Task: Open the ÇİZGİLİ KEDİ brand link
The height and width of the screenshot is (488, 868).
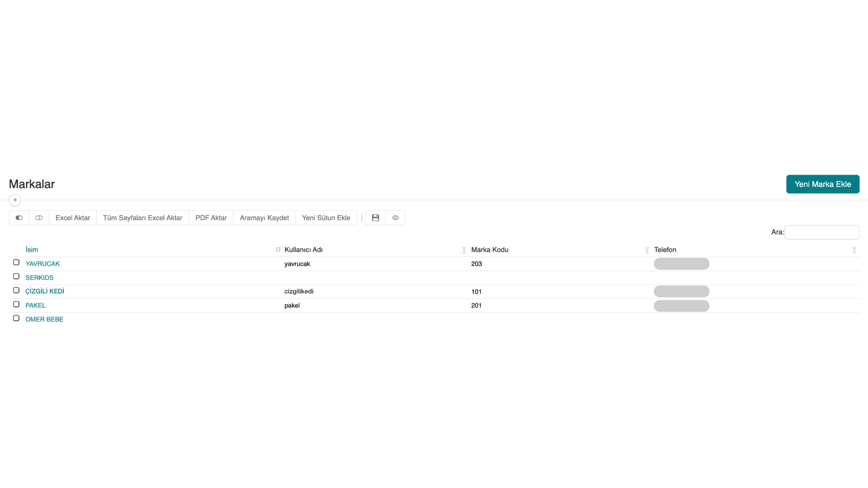Action: [45, 291]
